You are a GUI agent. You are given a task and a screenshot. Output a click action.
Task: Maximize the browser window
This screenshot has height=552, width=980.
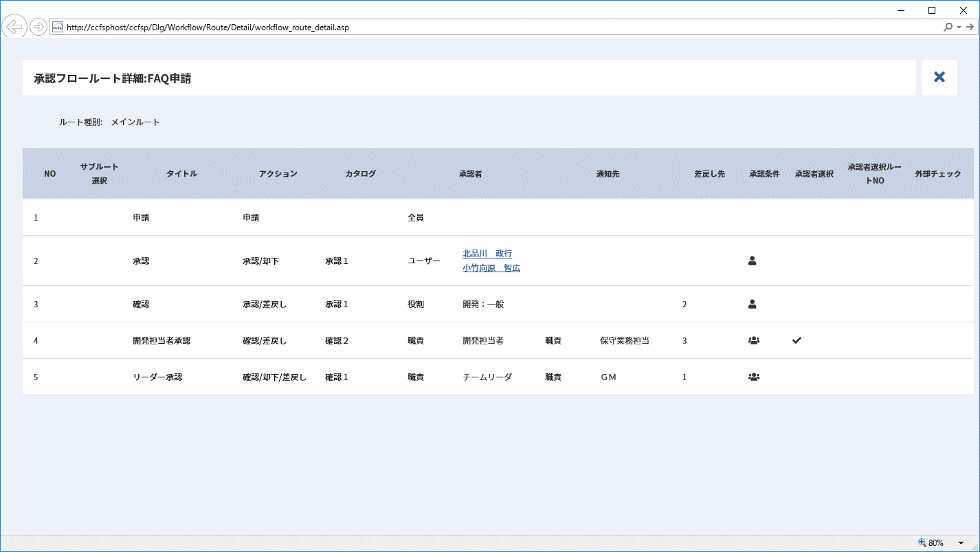932,10
